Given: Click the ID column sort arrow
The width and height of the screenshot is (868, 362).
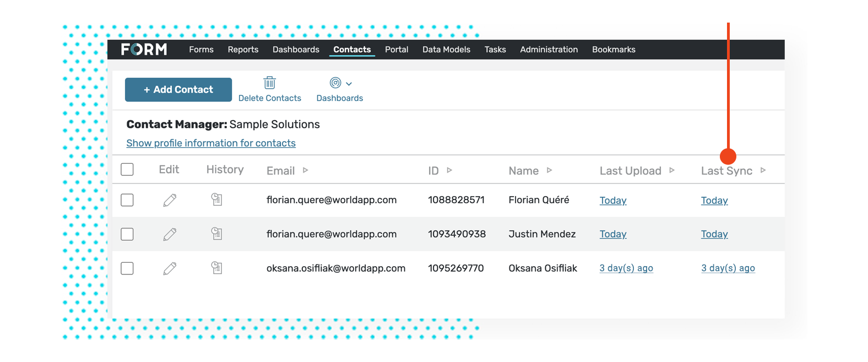Looking at the screenshot, I should point(449,170).
